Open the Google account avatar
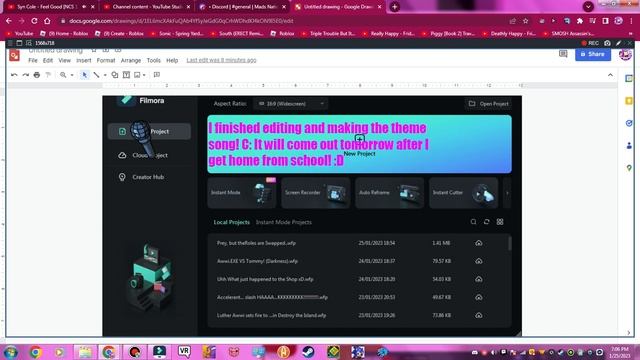Viewport: 640px width, 360px height. click(x=625, y=54)
